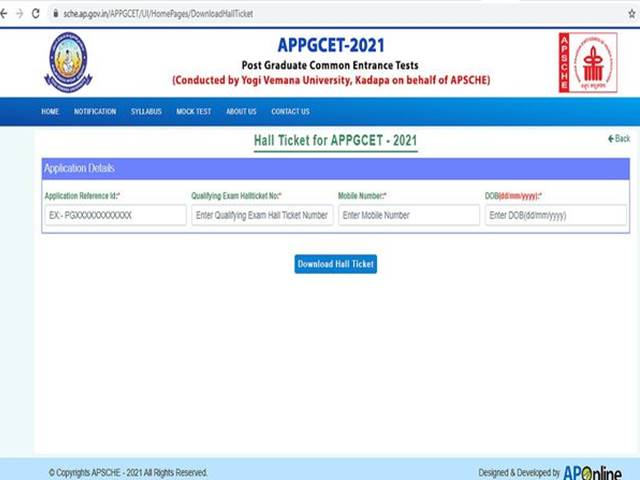Click the Conducted by Yogi Vemana University text
Screen dimensions: 640x480
click(x=331, y=80)
